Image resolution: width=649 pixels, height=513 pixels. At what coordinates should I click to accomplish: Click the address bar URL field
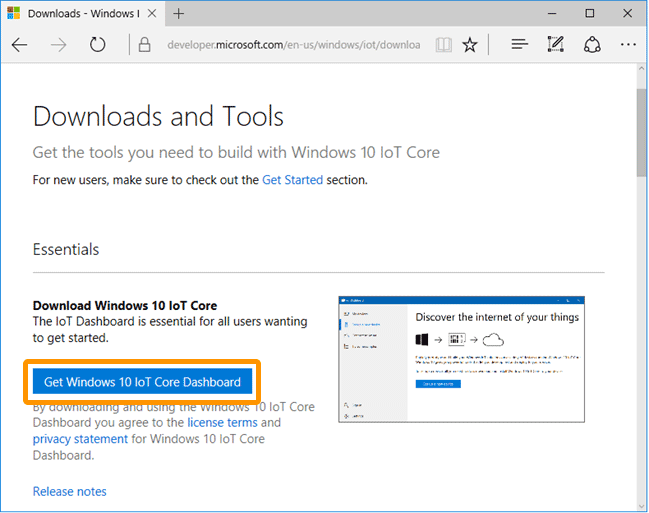(x=293, y=45)
